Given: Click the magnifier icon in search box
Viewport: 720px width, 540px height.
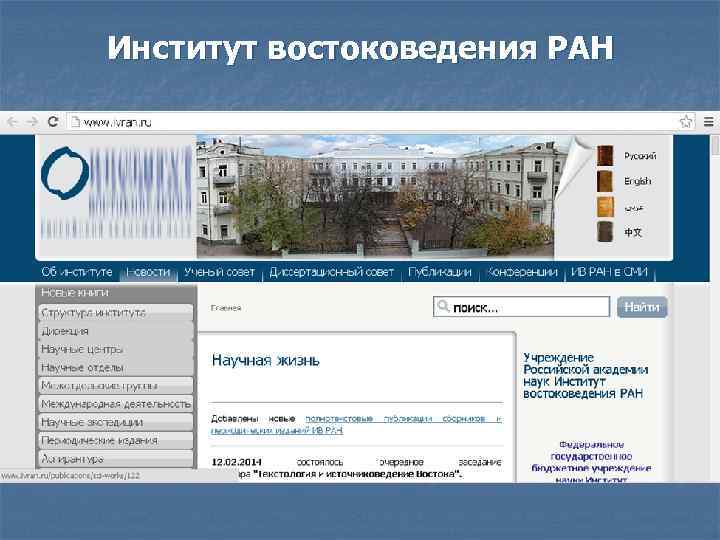Looking at the screenshot, I should (443, 306).
